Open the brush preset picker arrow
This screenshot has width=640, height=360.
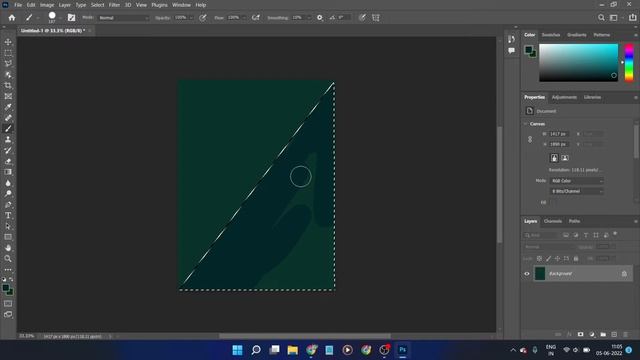click(x=60, y=18)
